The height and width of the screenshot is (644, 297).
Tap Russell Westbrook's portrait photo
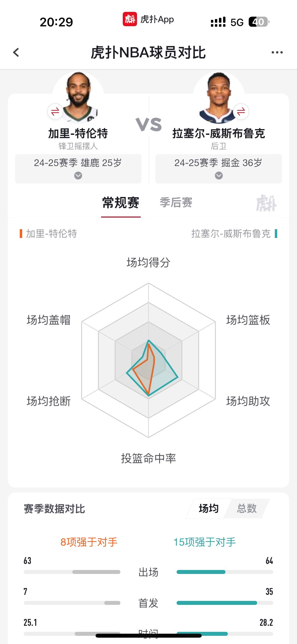click(219, 97)
